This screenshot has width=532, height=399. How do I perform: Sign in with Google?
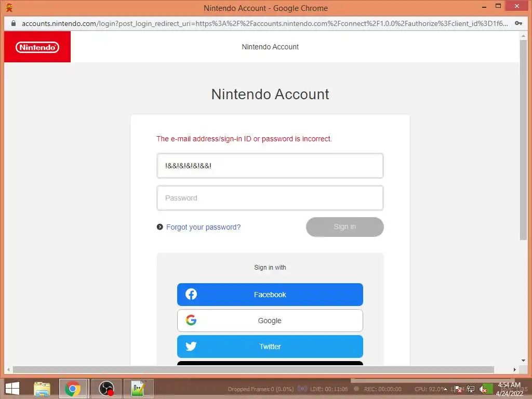[x=270, y=320]
